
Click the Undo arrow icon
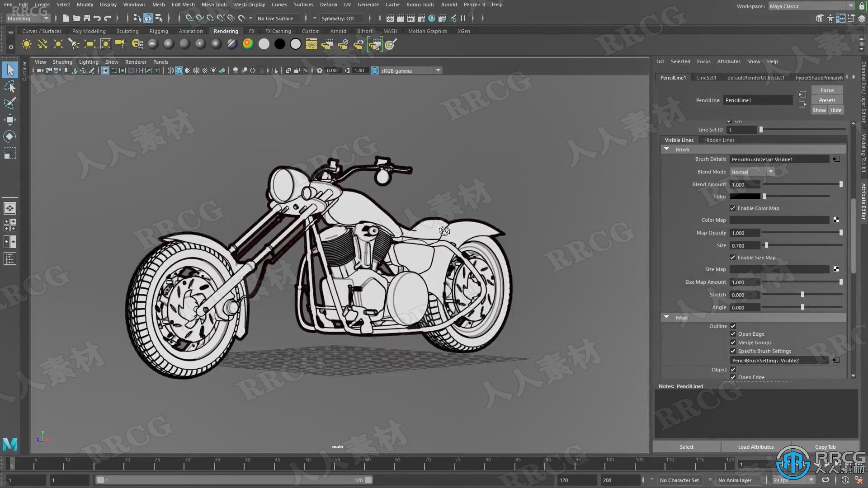(97, 18)
